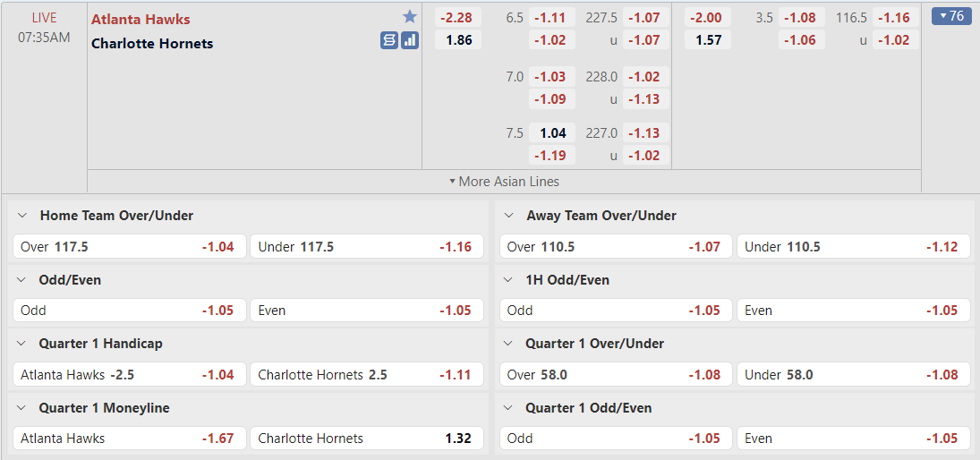Collapse the Away Team Over/Under section

click(509, 216)
